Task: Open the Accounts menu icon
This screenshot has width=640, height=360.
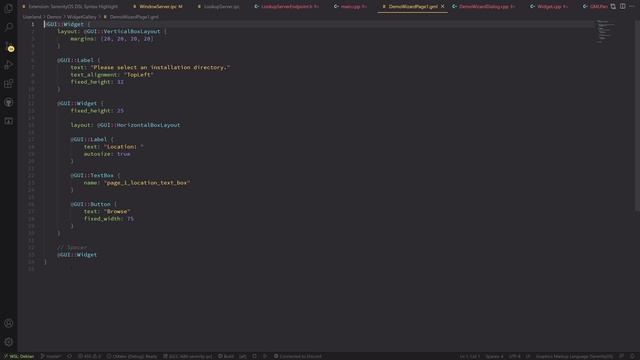Action: [x=9, y=323]
